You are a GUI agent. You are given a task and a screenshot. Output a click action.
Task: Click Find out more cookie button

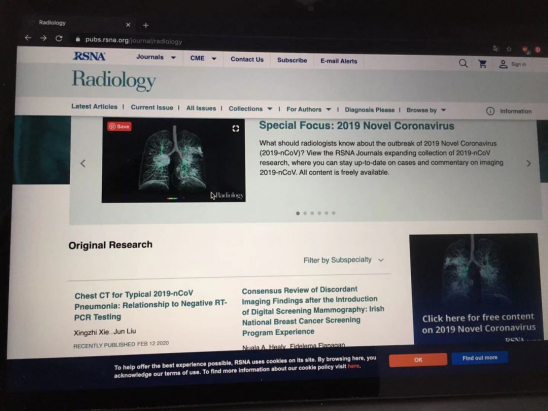pos(480,358)
